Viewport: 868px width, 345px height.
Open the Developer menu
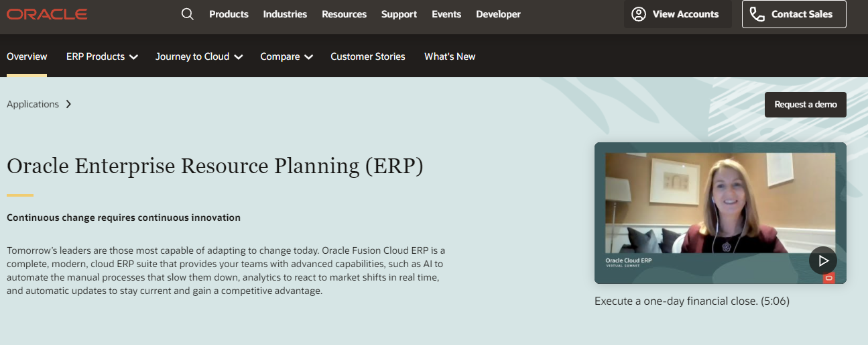click(x=498, y=14)
